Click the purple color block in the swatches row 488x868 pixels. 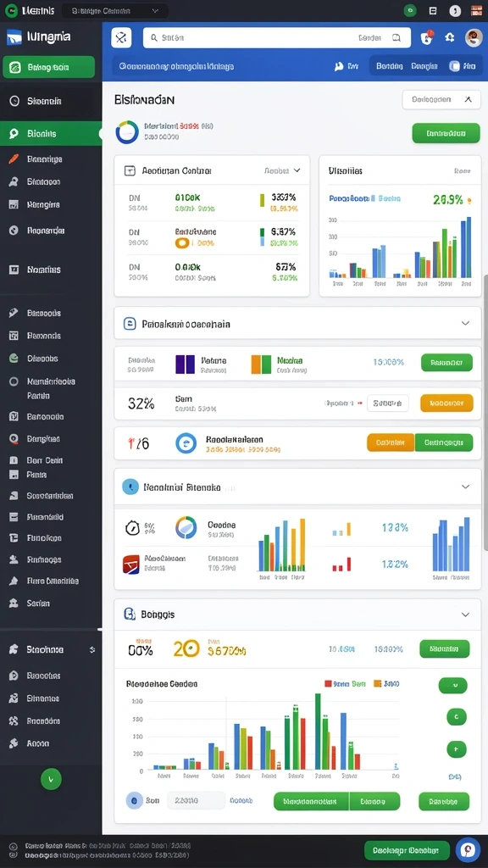[185, 364]
